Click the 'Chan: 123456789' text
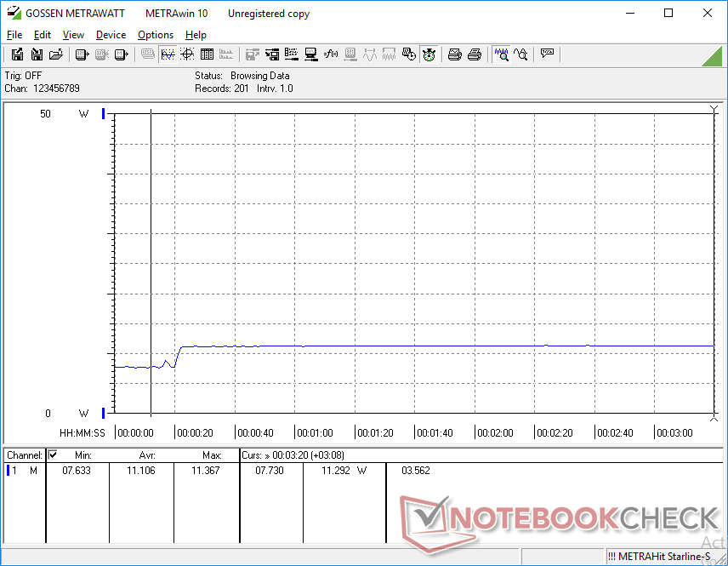The image size is (728, 566). tap(43, 89)
